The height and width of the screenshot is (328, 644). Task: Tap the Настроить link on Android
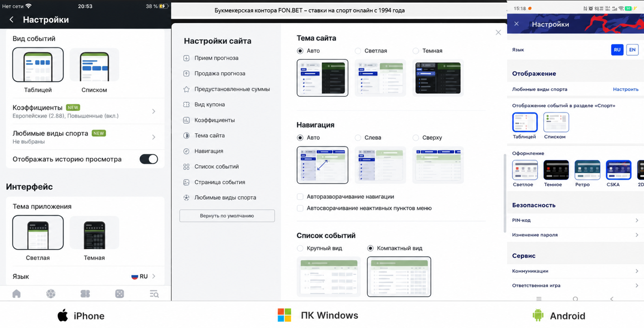point(626,89)
